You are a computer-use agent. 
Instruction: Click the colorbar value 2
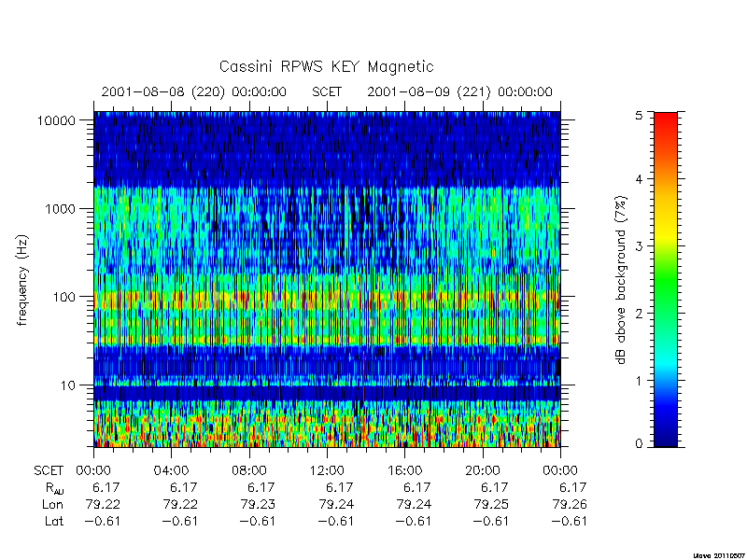pyautogui.click(x=639, y=314)
